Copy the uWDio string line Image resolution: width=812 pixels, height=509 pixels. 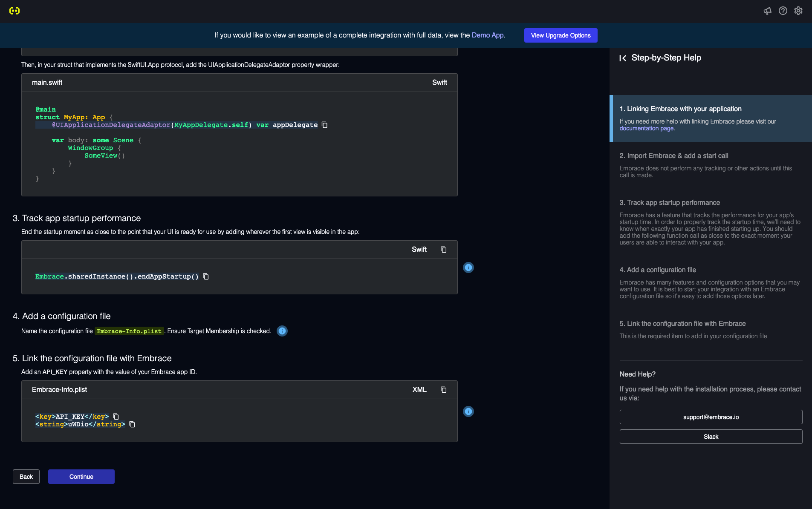coord(132,424)
